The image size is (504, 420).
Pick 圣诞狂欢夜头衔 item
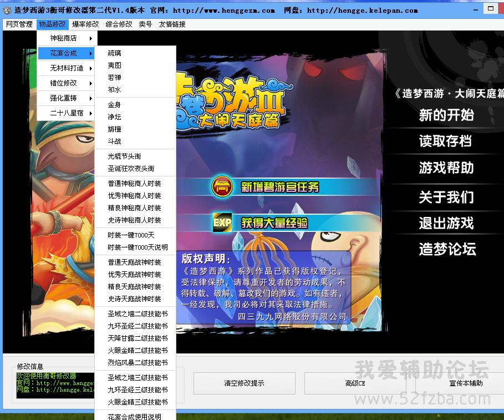coord(135,169)
